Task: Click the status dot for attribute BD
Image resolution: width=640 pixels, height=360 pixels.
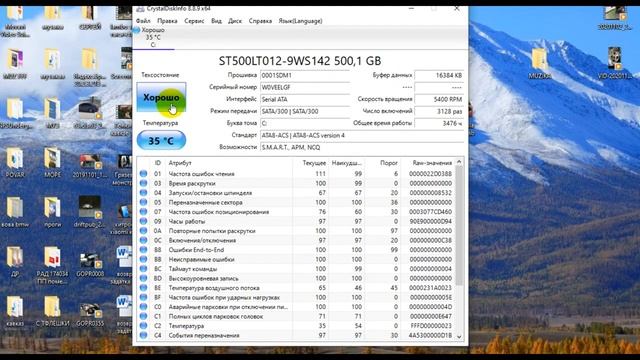Action: [x=143, y=278]
